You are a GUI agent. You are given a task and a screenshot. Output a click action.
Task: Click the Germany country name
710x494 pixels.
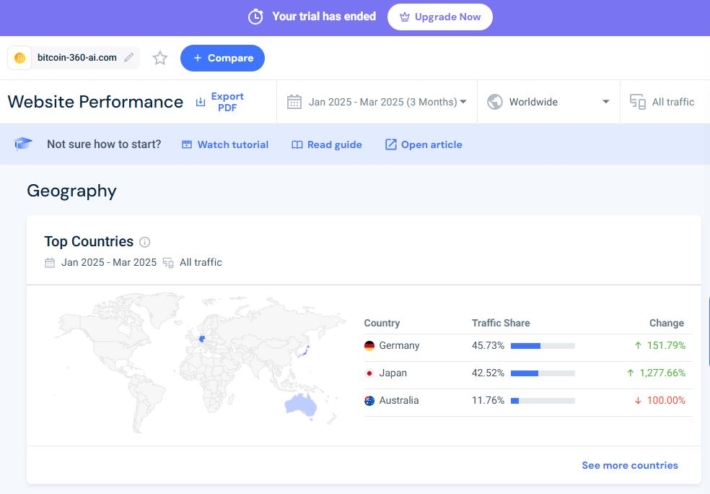point(399,345)
